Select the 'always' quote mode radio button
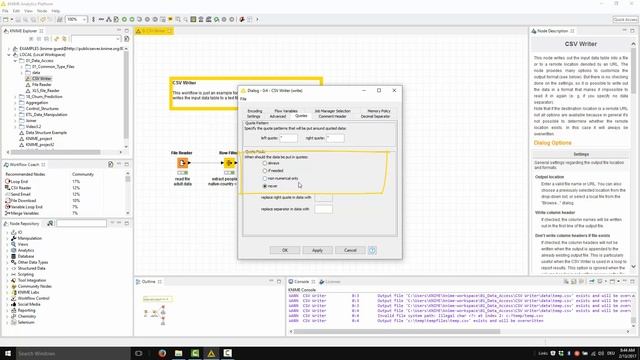 click(x=265, y=163)
